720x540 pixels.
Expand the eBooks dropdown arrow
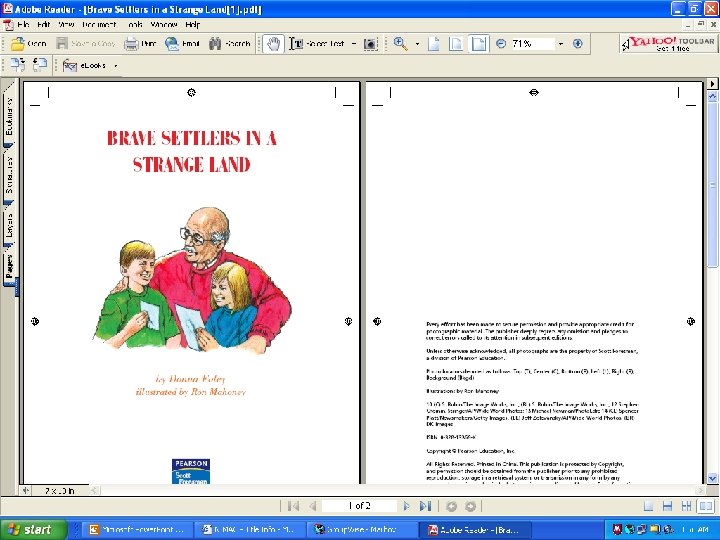[115, 66]
